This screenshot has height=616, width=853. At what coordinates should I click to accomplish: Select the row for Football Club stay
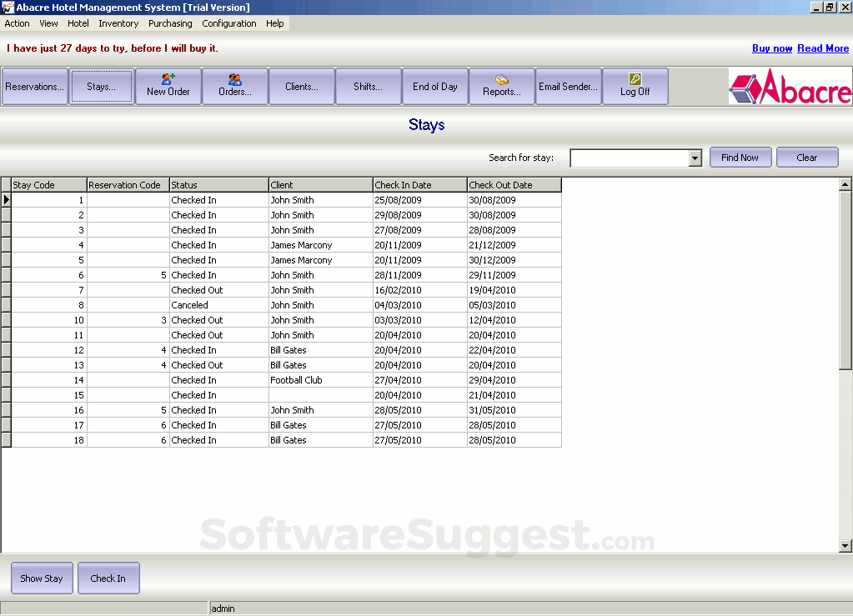click(x=320, y=380)
